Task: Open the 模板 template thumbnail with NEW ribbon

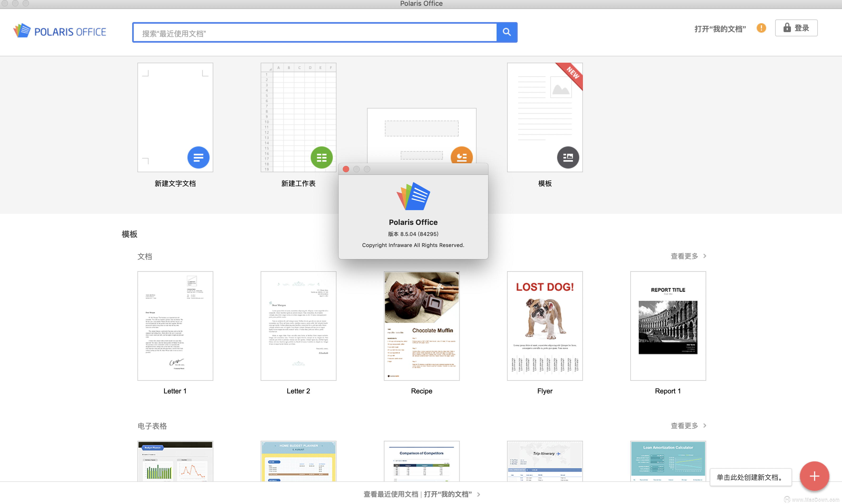Action: point(545,117)
